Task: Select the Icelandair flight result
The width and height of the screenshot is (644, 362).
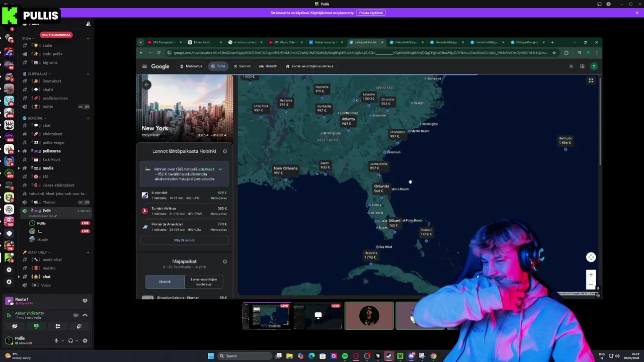Action: tap(184, 196)
